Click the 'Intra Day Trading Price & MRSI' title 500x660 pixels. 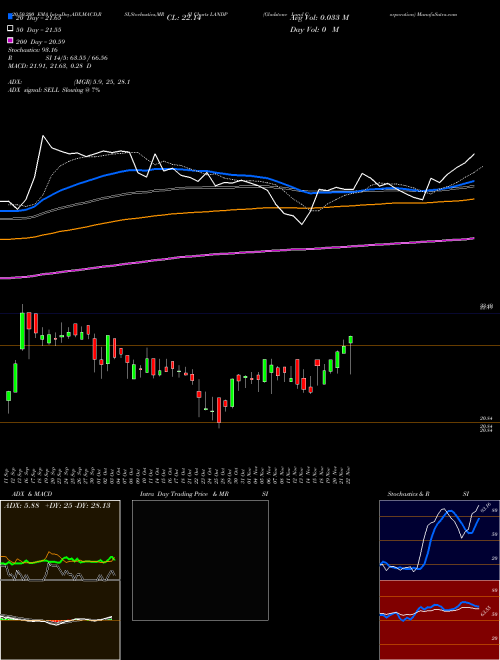point(204,494)
